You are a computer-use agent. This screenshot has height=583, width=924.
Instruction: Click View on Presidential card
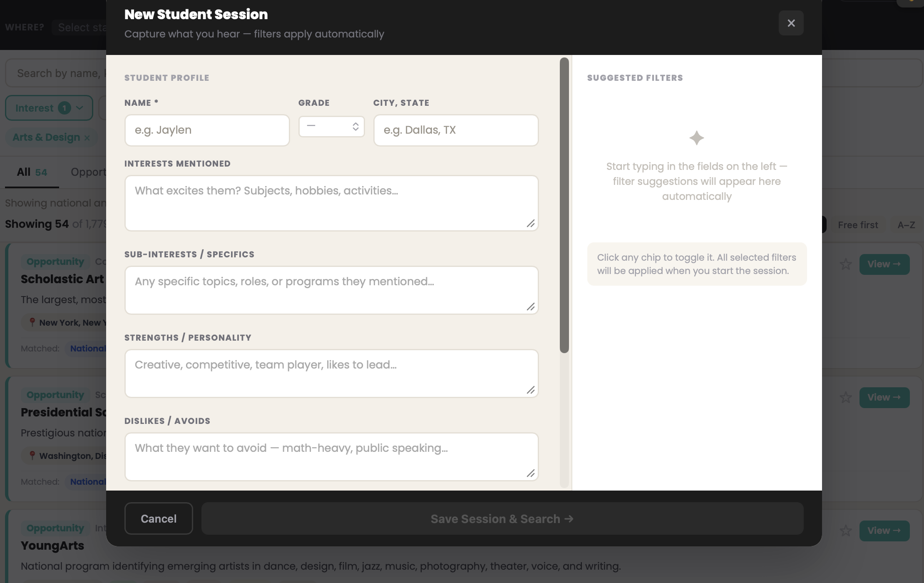(x=884, y=398)
